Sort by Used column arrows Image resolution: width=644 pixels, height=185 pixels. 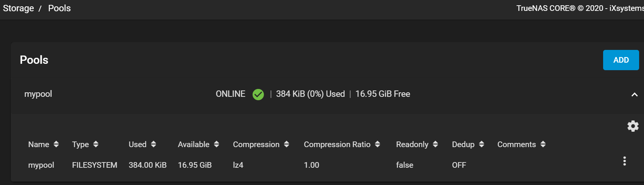(153, 144)
